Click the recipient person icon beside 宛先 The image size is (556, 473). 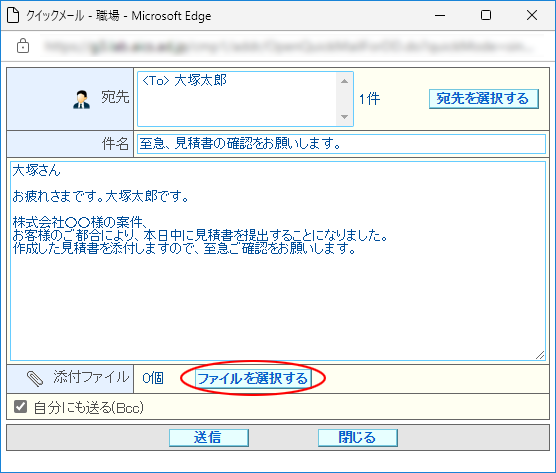(x=81, y=99)
